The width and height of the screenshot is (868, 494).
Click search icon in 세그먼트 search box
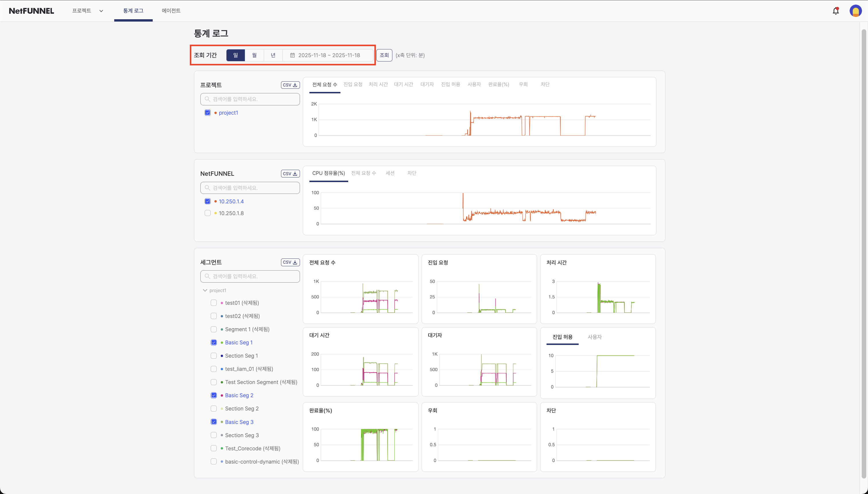tap(208, 276)
